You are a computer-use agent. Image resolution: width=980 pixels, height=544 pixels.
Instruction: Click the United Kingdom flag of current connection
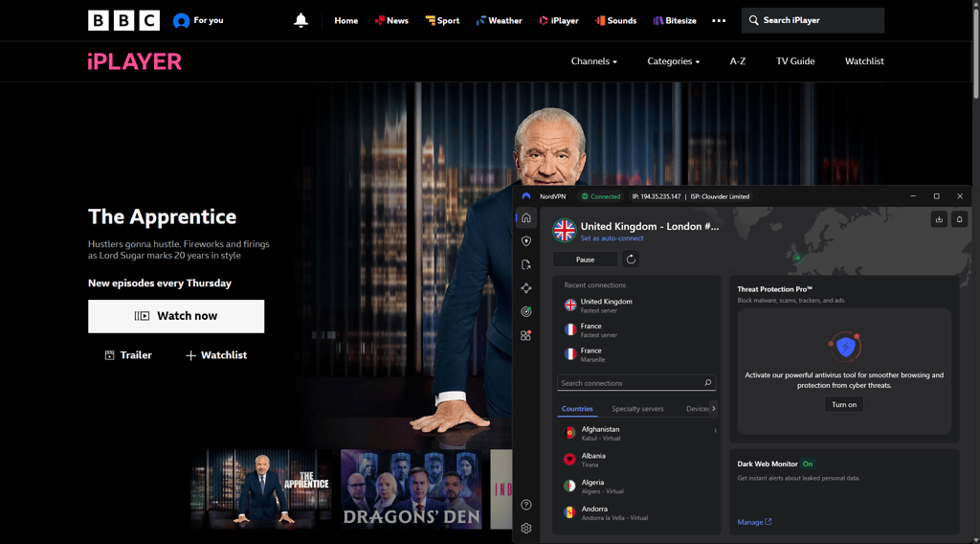pyautogui.click(x=564, y=230)
